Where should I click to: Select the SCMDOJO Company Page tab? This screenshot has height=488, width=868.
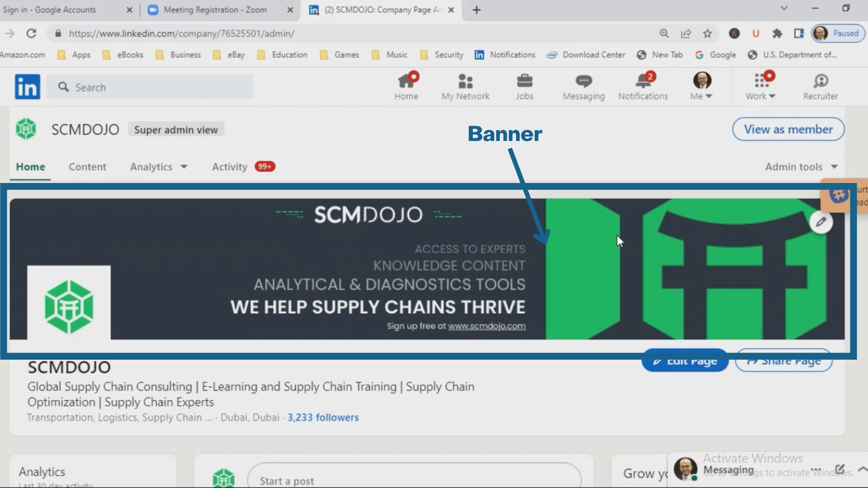tap(382, 10)
